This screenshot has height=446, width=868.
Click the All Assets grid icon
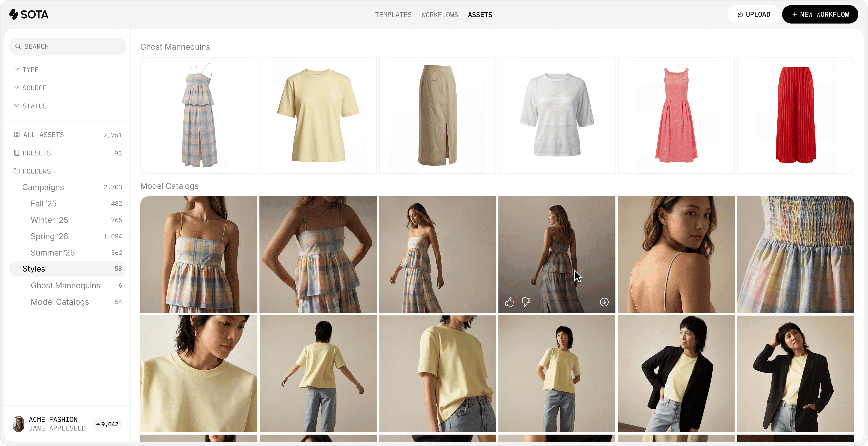[17, 135]
